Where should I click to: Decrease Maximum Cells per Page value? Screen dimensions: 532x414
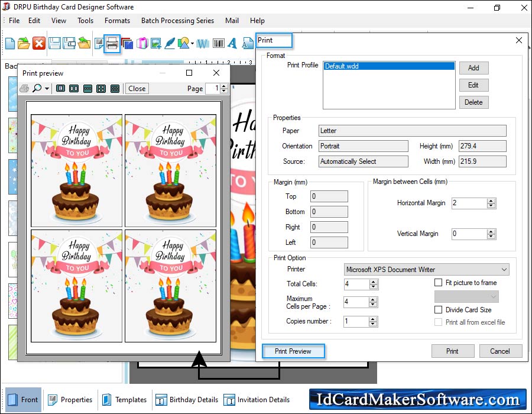click(x=373, y=304)
